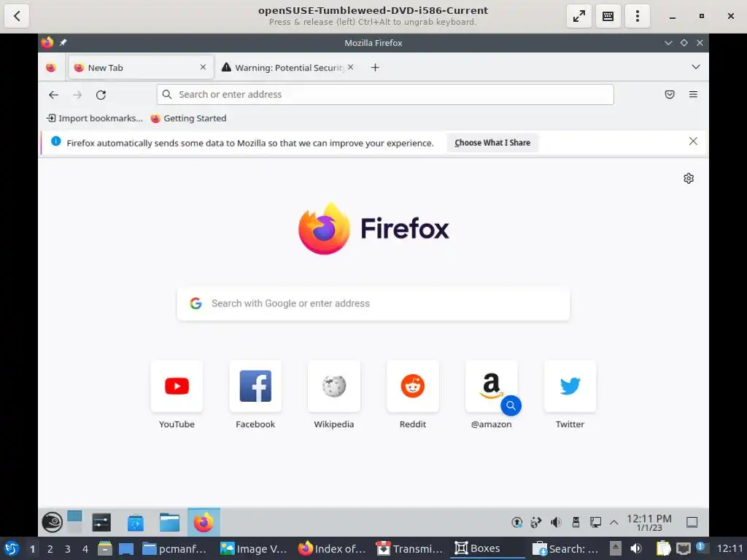Open the host volume control icon
The image size is (747, 560).
(636, 548)
